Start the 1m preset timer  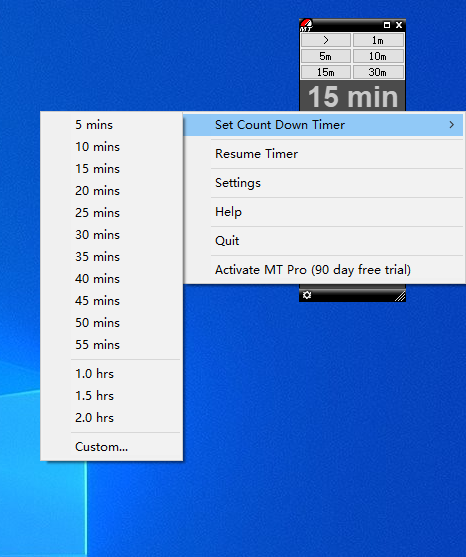[378, 40]
